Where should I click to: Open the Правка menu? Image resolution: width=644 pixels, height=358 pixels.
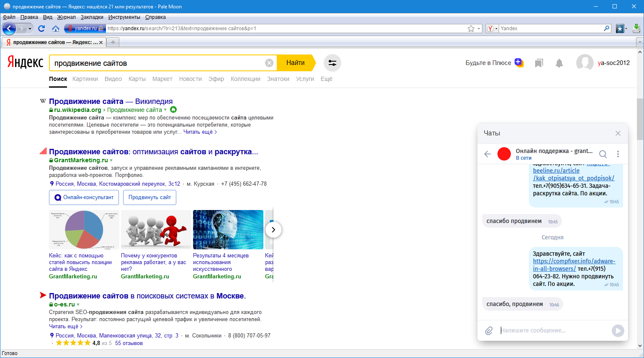29,17
